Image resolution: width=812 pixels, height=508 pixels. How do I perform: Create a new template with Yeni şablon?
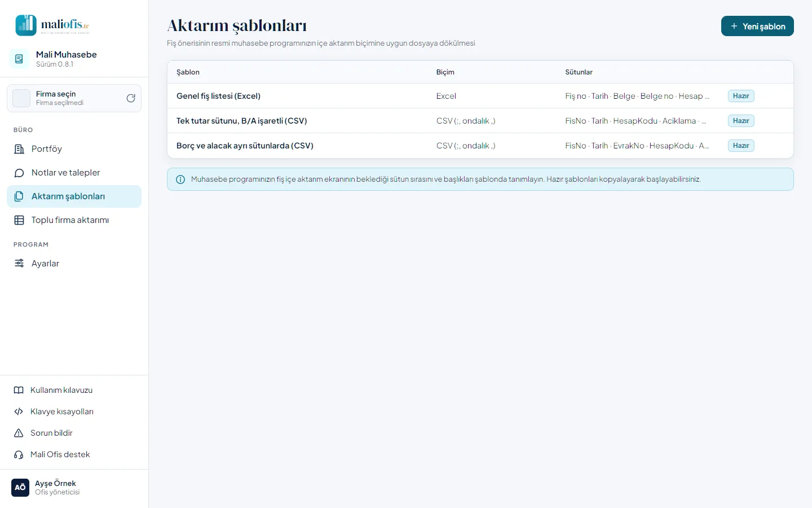click(x=757, y=26)
